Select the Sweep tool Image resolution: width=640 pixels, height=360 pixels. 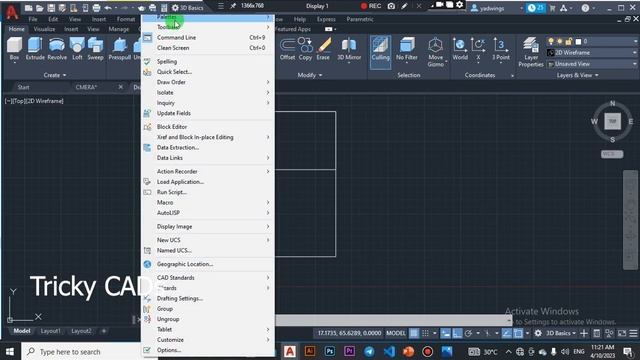96,49
